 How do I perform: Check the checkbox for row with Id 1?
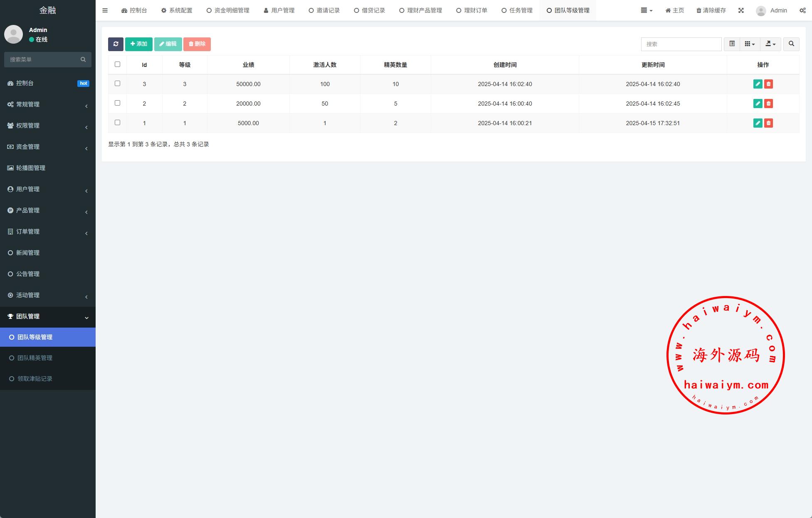point(117,123)
